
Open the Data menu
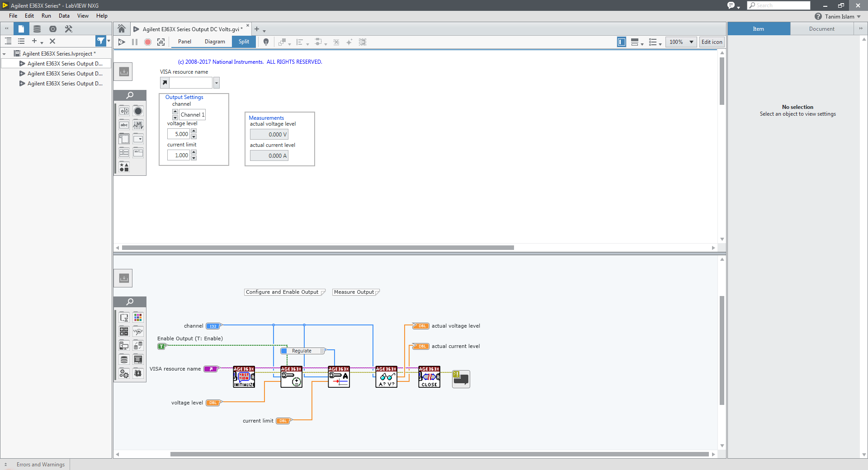pyautogui.click(x=64, y=16)
